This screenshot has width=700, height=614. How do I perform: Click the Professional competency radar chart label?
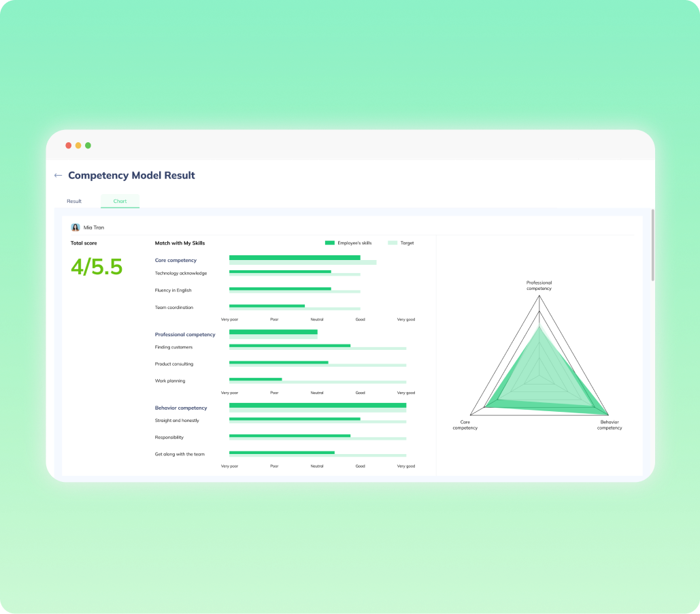point(539,285)
